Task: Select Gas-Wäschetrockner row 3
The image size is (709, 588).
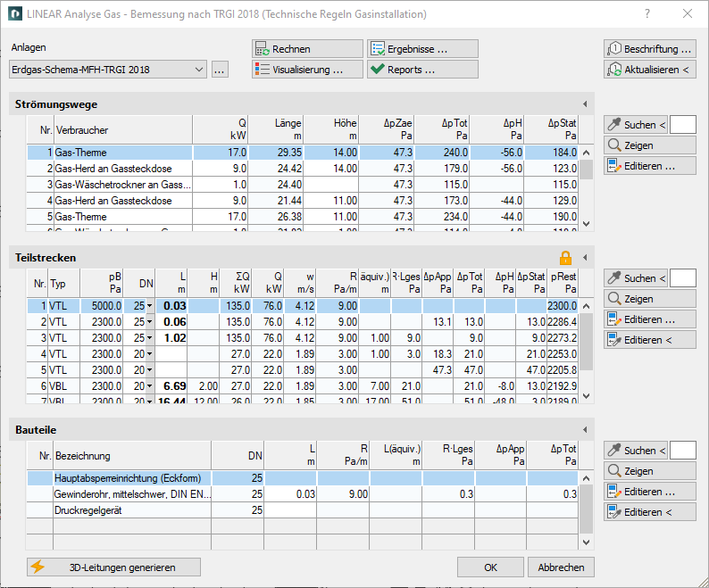Action: [x=303, y=185]
